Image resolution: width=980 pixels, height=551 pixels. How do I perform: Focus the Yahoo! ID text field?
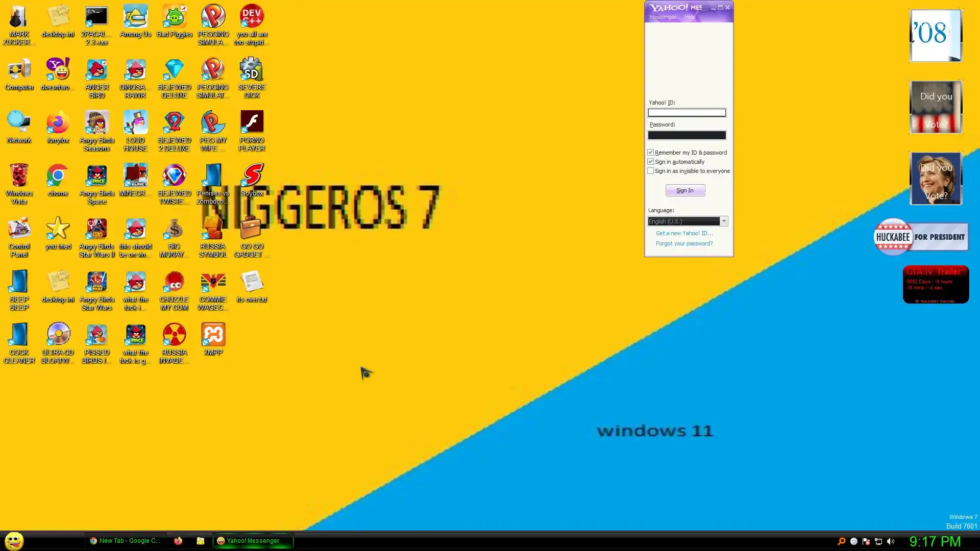[x=687, y=113]
